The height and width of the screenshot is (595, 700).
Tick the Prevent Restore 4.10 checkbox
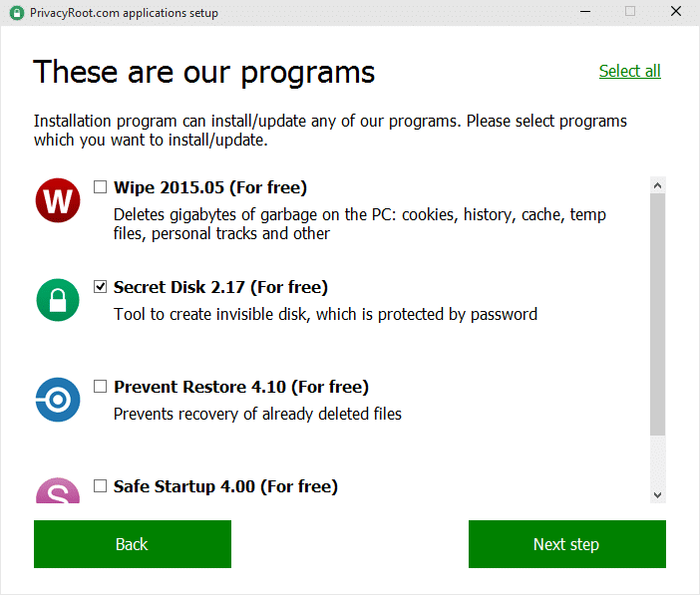point(100,386)
